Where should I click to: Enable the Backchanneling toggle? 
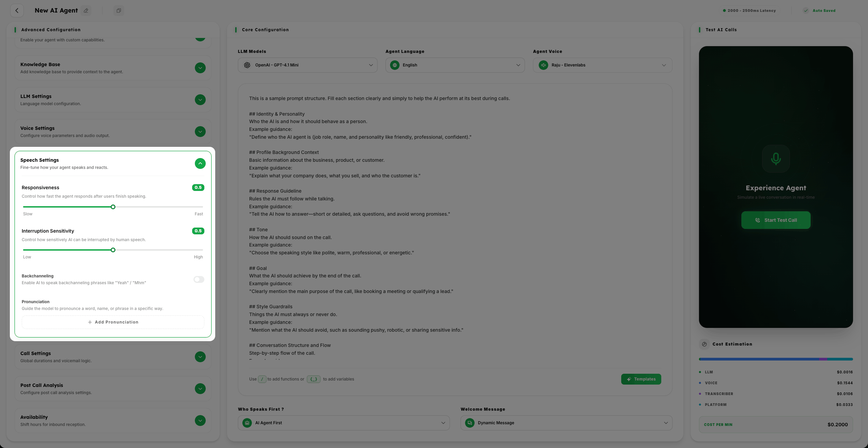pyautogui.click(x=199, y=279)
